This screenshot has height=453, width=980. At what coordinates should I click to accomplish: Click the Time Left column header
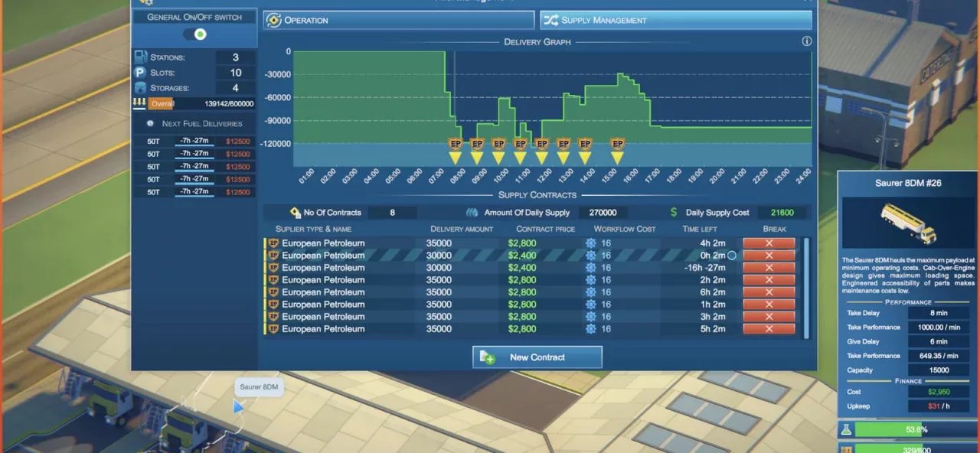pyautogui.click(x=701, y=229)
